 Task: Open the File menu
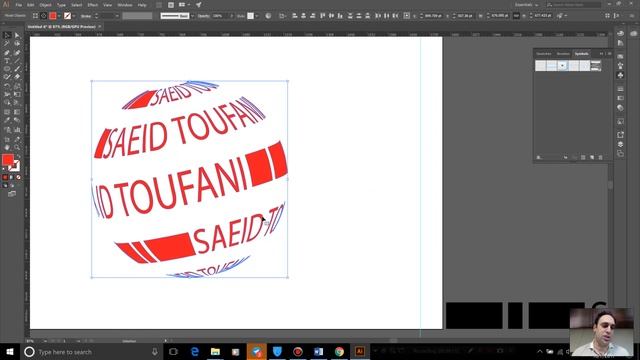tap(19, 5)
